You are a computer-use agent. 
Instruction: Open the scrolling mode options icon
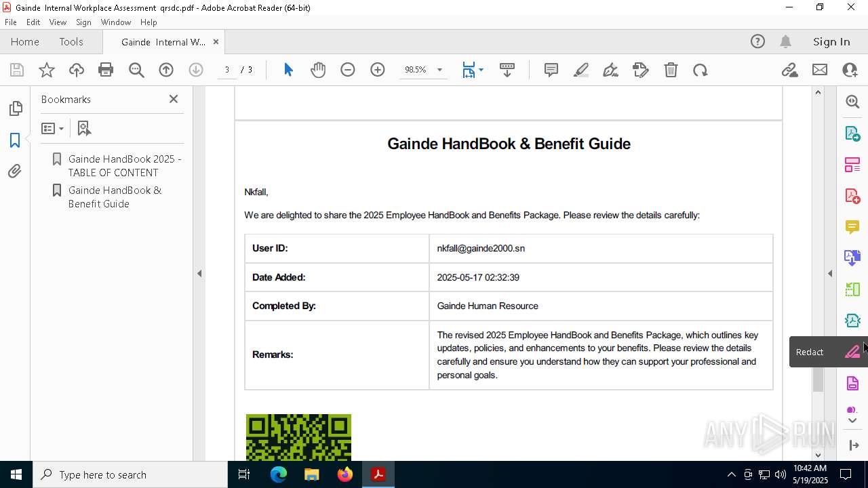point(507,70)
